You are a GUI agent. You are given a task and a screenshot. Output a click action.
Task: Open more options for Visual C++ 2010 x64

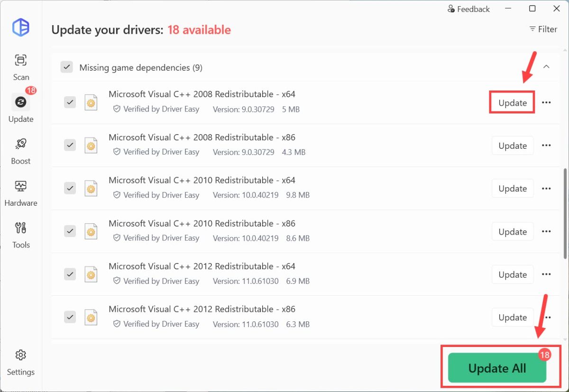point(546,188)
